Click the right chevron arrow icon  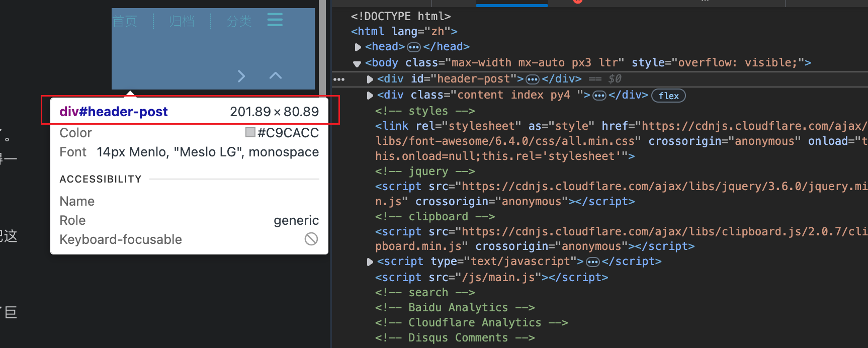[x=241, y=76]
